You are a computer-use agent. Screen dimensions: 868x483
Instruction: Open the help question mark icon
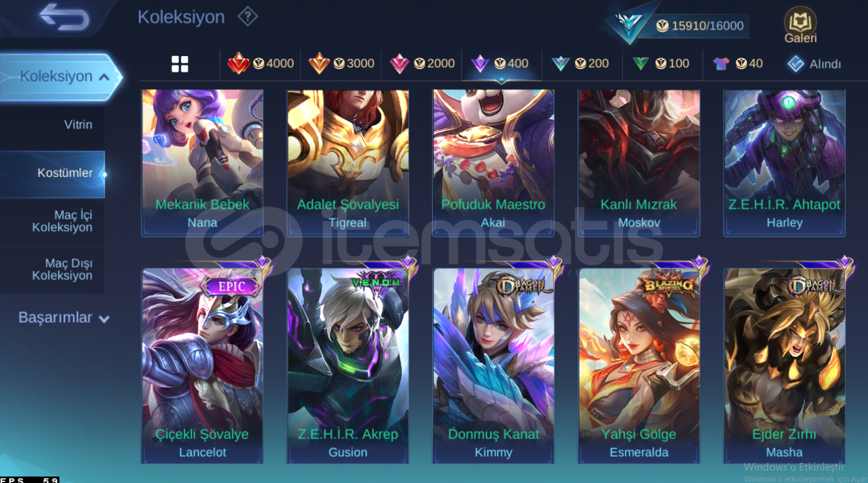pyautogui.click(x=247, y=17)
